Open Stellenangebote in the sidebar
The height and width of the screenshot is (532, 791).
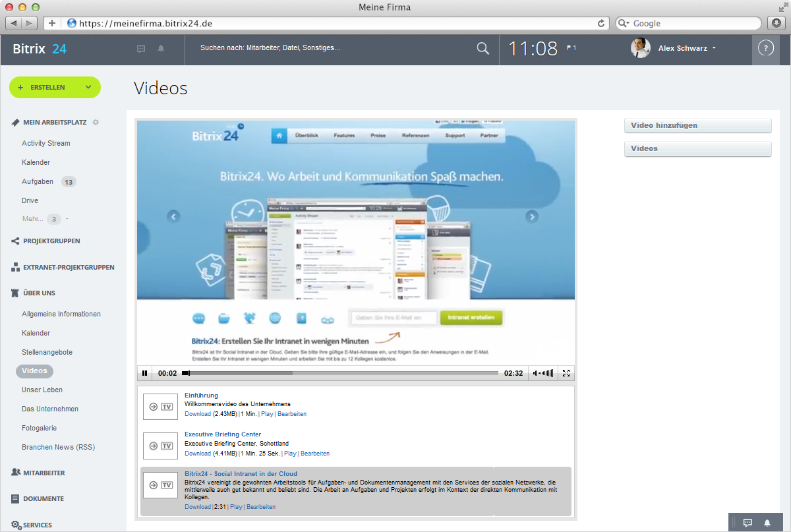pos(47,352)
